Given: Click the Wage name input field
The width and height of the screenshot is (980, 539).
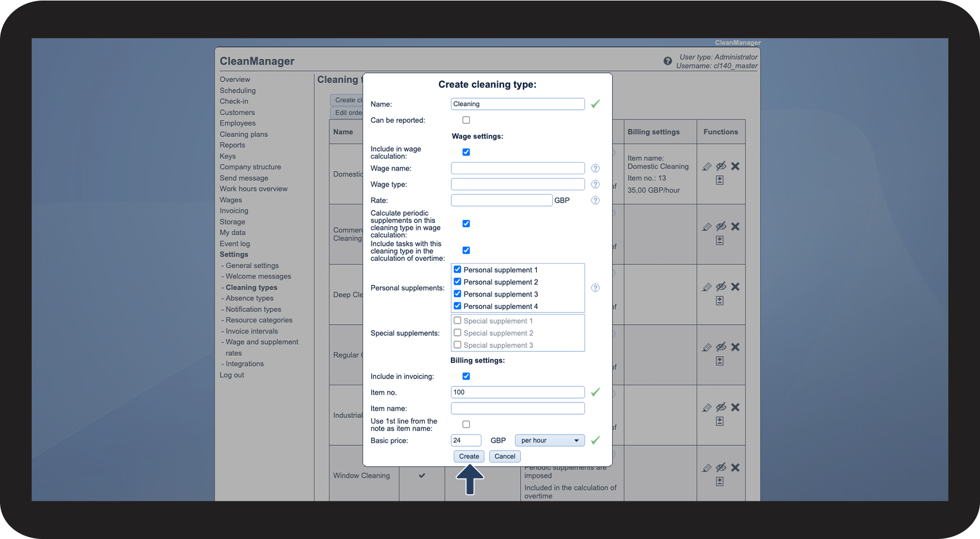Looking at the screenshot, I should (517, 168).
